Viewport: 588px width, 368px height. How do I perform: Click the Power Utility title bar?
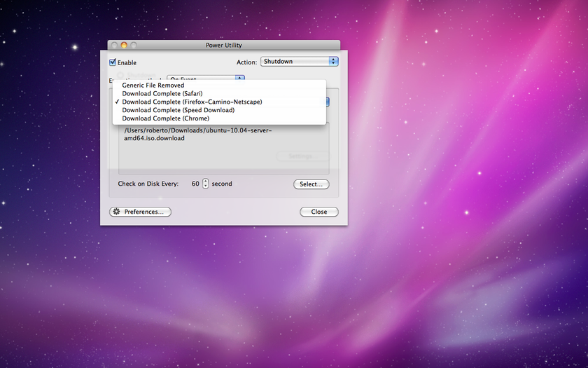224,45
